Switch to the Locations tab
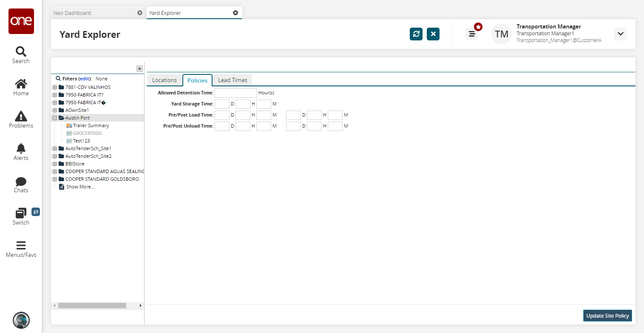644x333 pixels. [164, 80]
